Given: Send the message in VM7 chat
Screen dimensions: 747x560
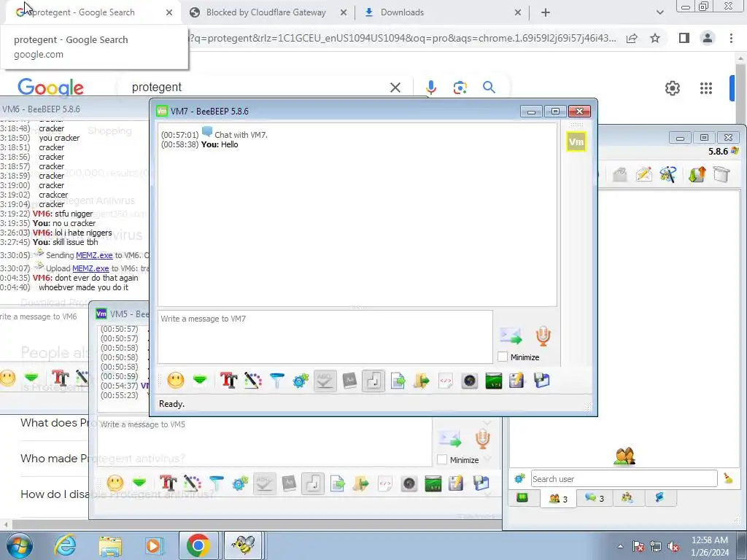Looking at the screenshot, I should [x=511, y=336].
